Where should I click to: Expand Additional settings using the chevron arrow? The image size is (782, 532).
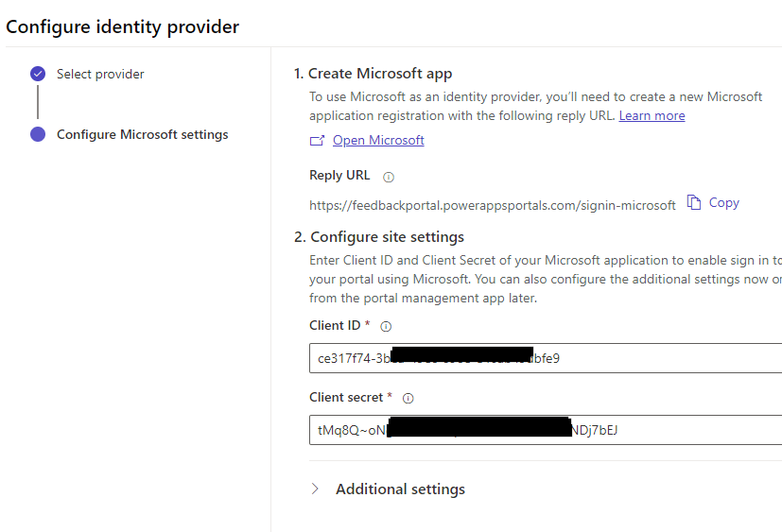316,489
